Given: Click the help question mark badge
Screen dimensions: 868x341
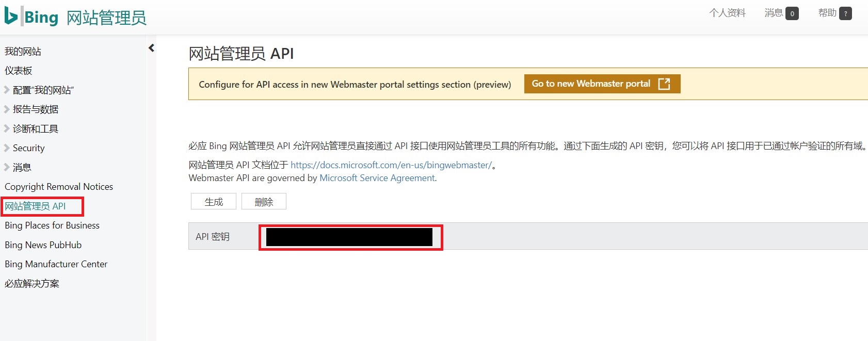Looking at the screenshot, I should click(845, 13).
